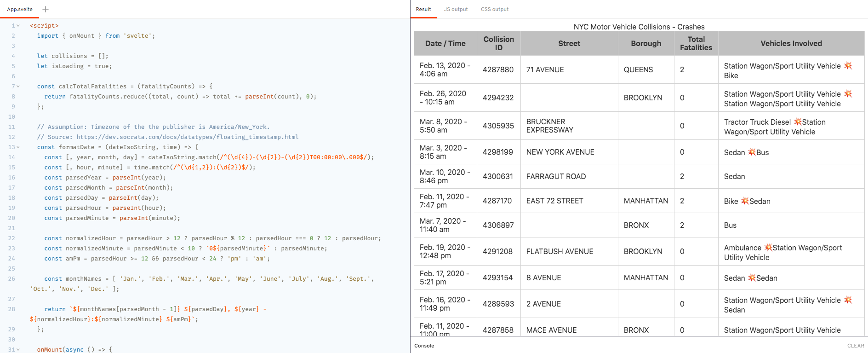Collapse the formatDate fold on line 13

tap(18, 147)
